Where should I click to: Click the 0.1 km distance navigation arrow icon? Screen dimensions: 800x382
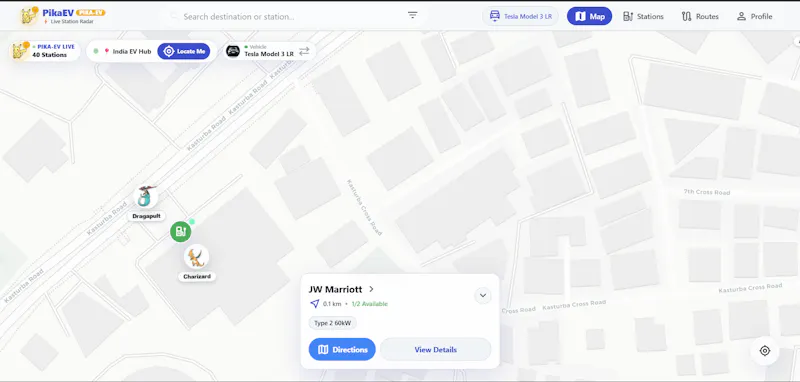tap(315, 303)
